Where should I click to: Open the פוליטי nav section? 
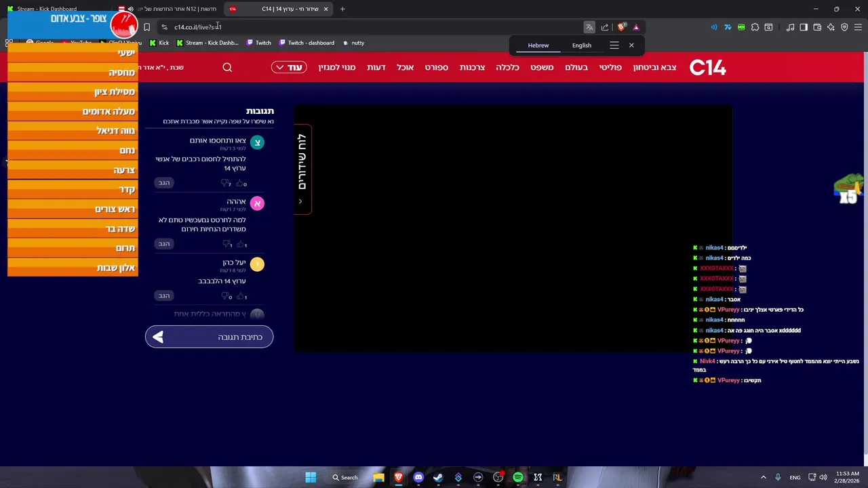coord(610,67)
